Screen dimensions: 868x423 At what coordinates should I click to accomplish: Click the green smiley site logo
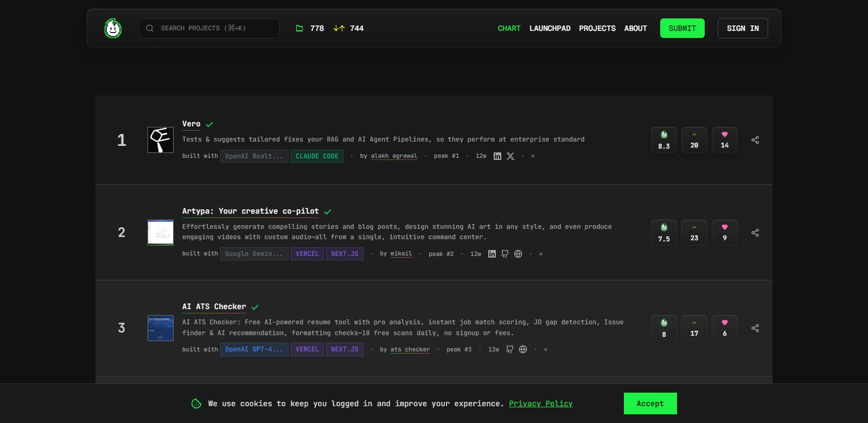tap(113, 28)
